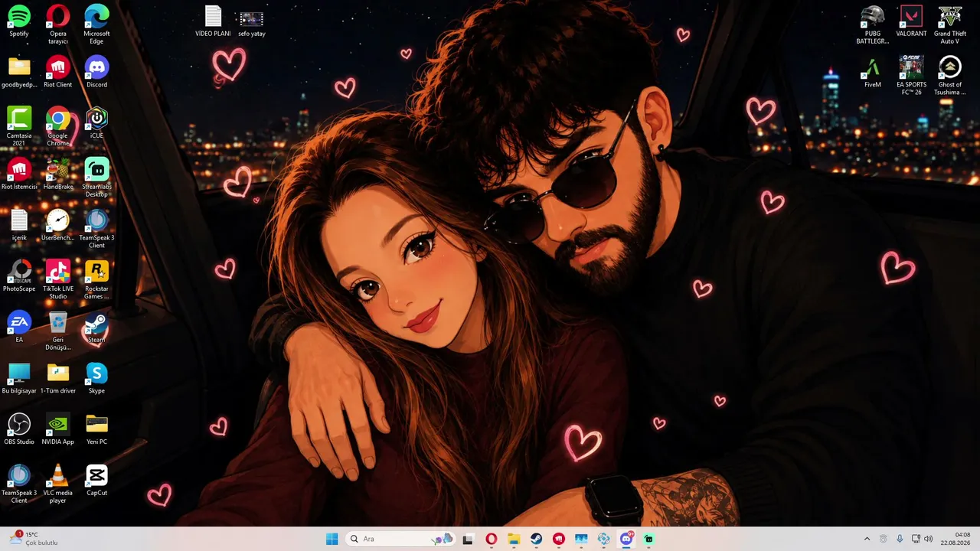Click the Skype desktop shortcut

[x=96, y=378]
